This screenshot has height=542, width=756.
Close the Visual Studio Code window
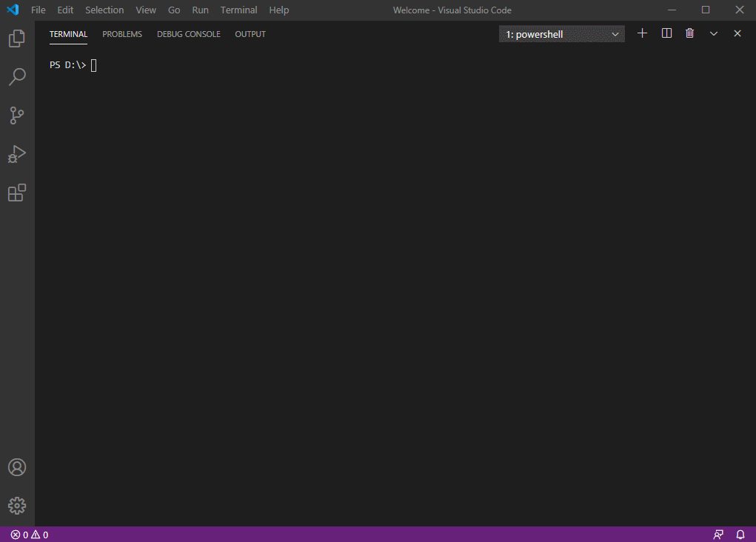pos(739,10)
